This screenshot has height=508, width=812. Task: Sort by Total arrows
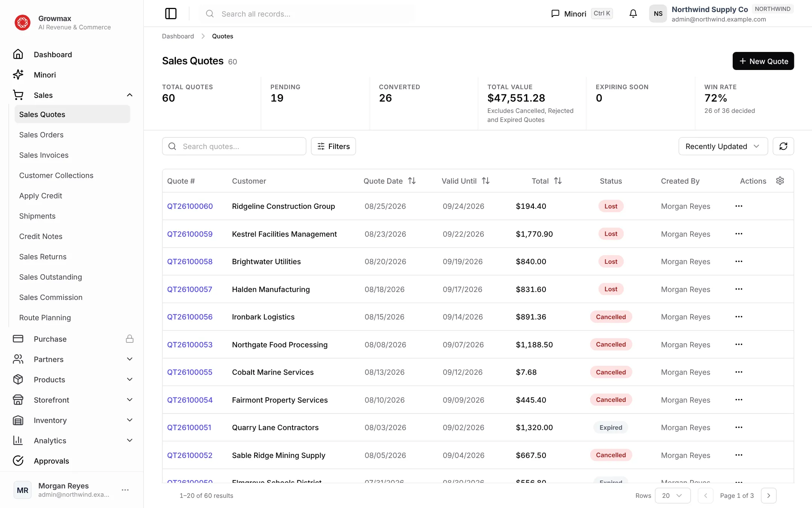558,181
